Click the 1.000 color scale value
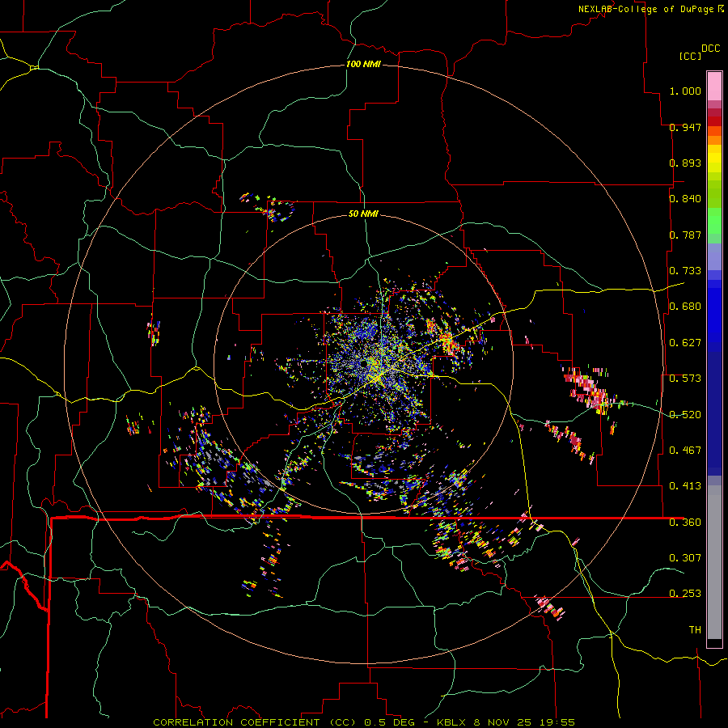Screen dimensions: 728x728 tap(685, 91)
